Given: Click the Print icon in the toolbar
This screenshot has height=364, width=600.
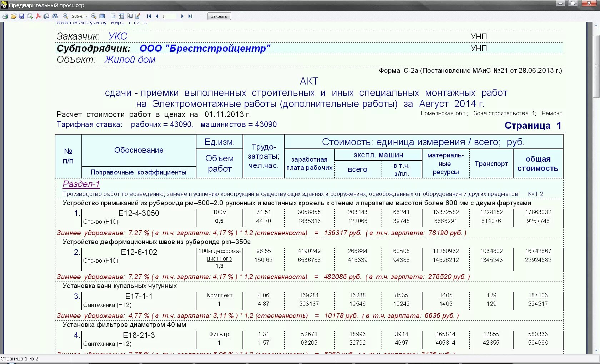Looking at the screenshot, I should coord(5,16).
